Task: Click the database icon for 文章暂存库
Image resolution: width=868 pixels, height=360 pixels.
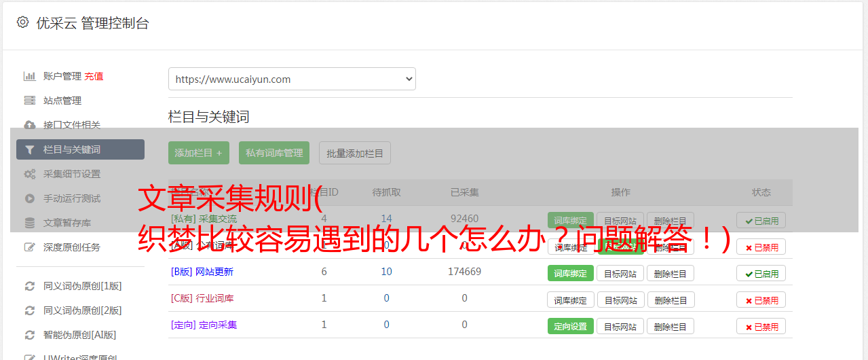Action: coord(29,223)
